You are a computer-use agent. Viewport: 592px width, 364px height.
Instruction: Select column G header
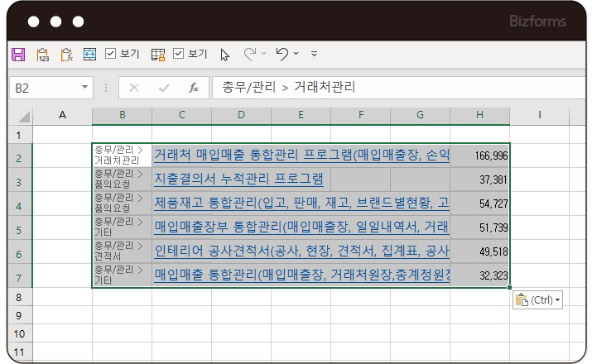point(421,115)
